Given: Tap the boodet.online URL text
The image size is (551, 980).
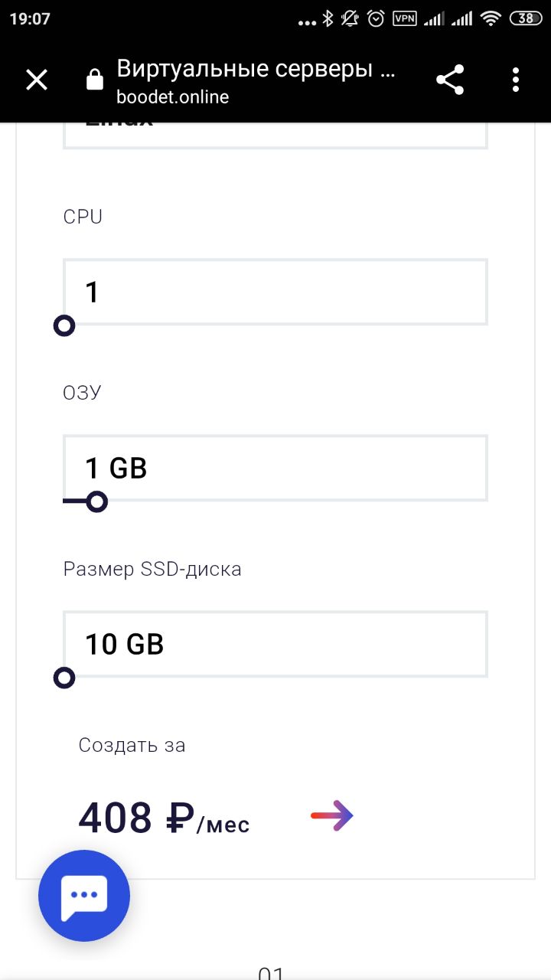Looking at the screenshot, I should [173, 97].
